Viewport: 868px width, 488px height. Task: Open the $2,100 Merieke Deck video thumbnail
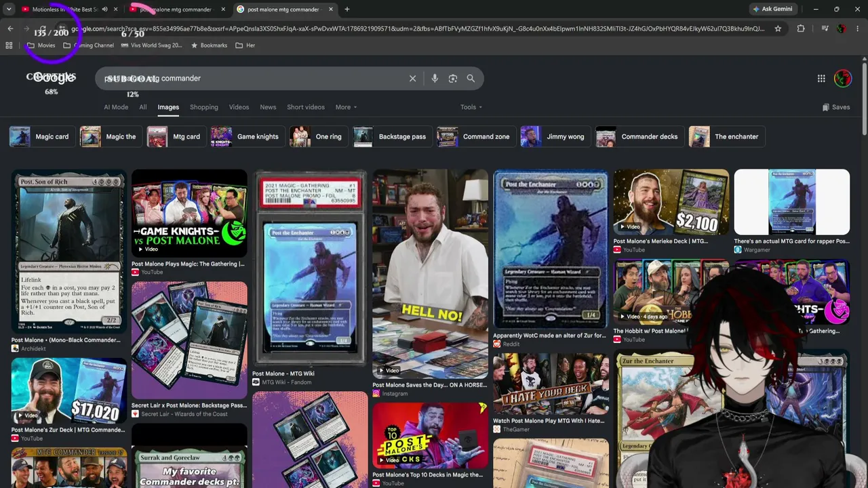(671, 201)
